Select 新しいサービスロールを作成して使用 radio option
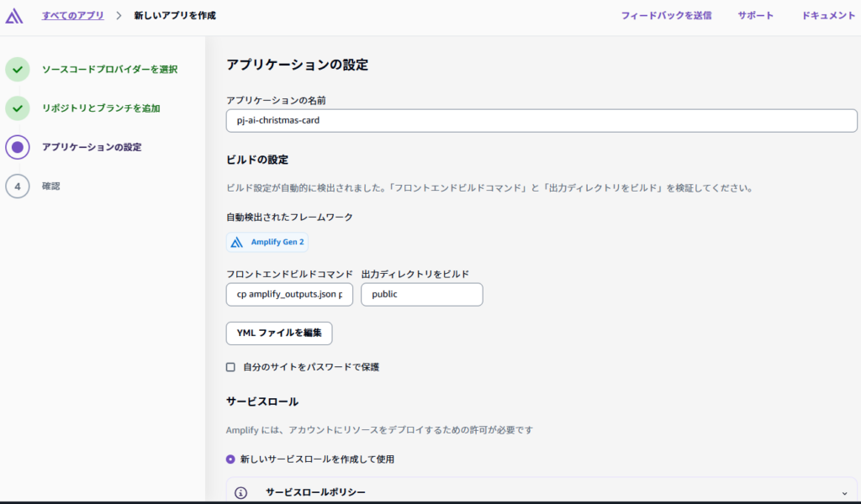 (231, 459)
